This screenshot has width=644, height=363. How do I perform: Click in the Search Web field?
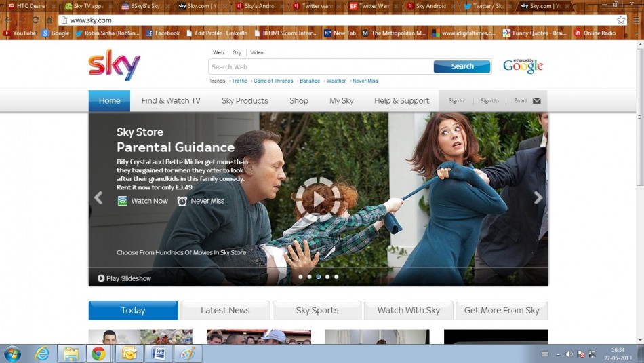pos(321,66)
